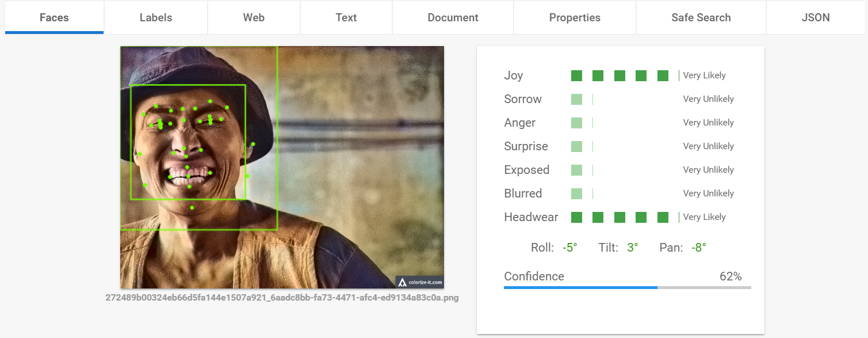Click the colorize-it.com watermark logo
This screenshot has width=868, height=338.
pyautogui.click(x=419, y=282)
